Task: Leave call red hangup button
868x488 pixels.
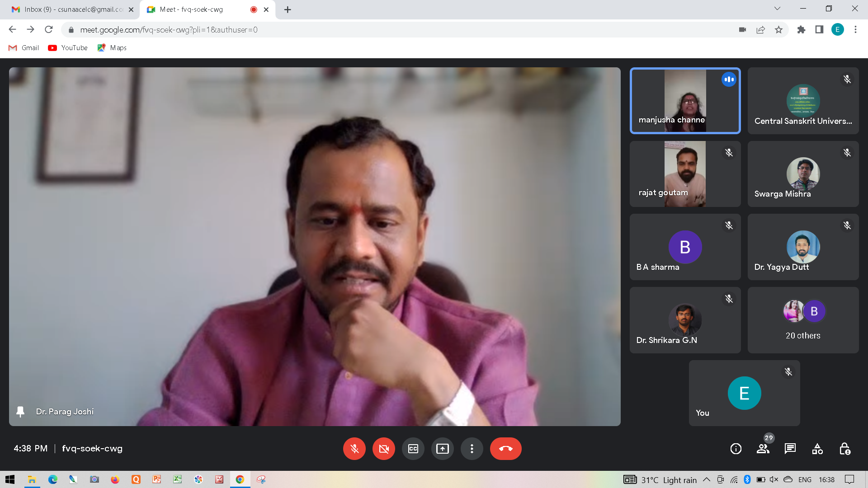Action: (x=505, y=449)
